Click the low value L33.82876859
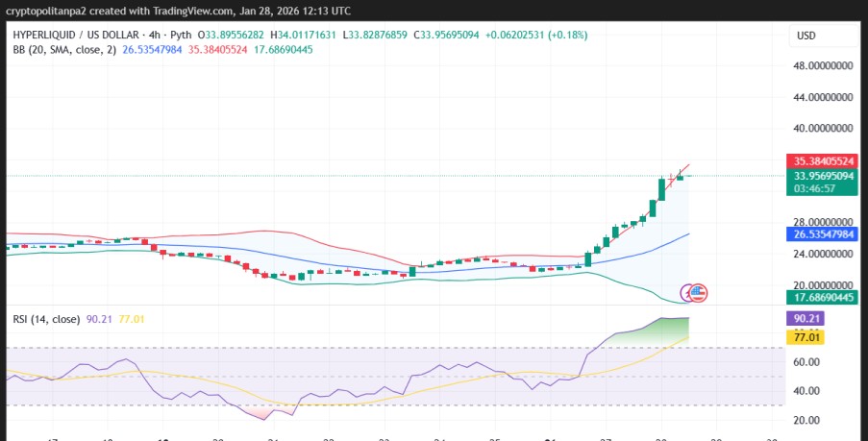 pos(375,35)
